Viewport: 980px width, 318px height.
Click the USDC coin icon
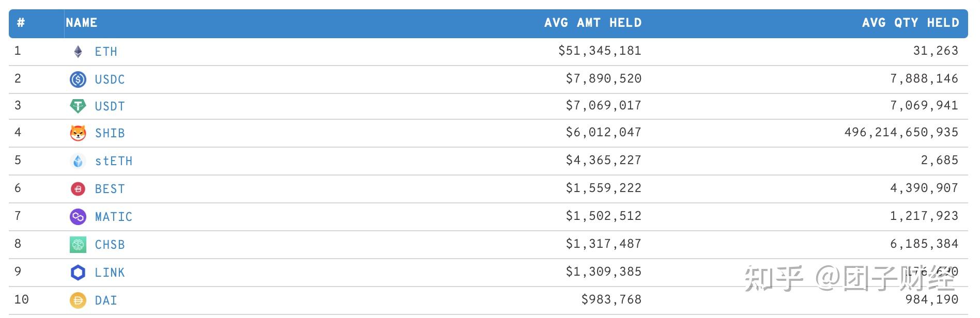78,79
